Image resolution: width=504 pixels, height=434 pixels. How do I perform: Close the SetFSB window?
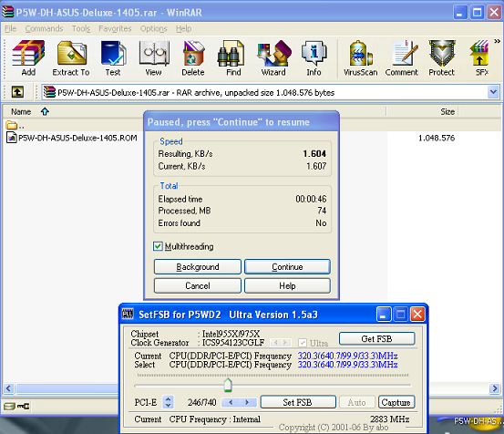[417, 314]
